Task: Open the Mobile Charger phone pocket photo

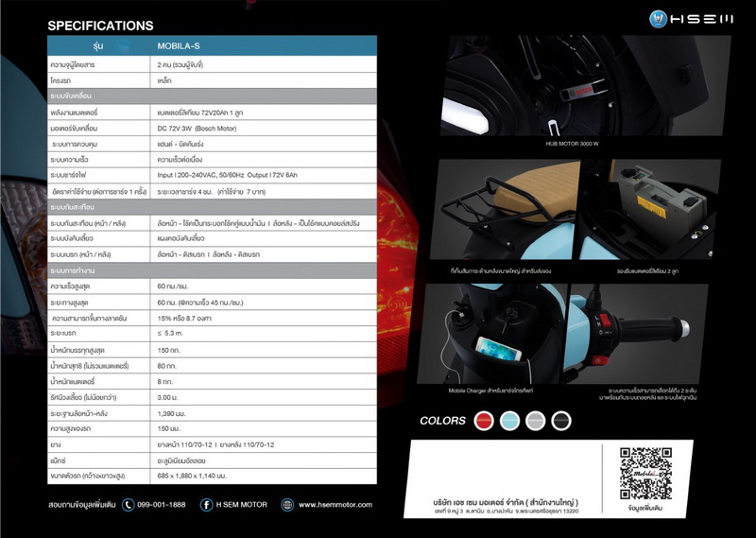Action: click(x=491, y=334)
